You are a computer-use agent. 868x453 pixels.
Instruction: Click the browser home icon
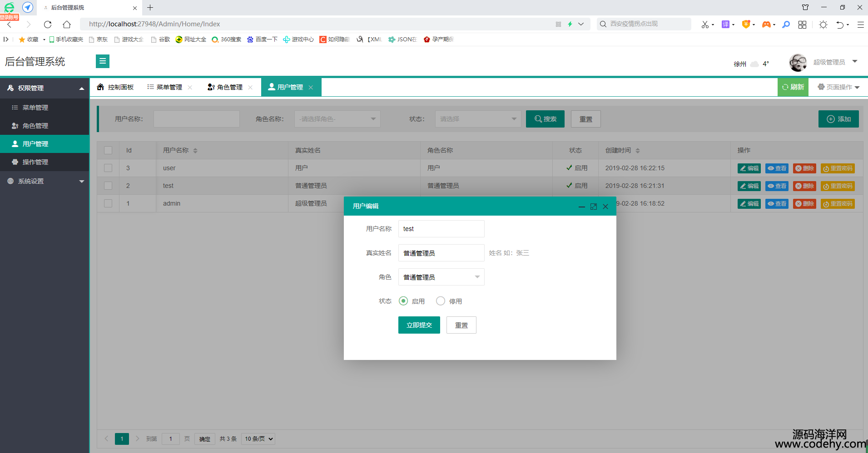[67, 25]
